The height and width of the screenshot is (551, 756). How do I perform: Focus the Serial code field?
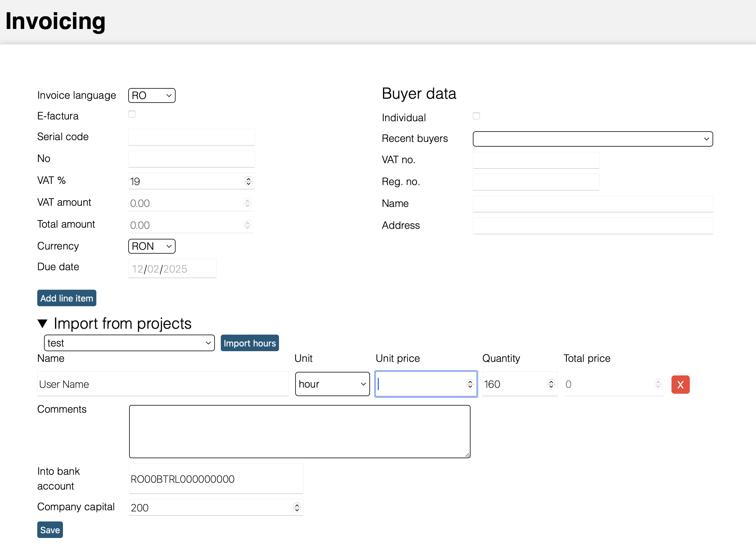192,137
